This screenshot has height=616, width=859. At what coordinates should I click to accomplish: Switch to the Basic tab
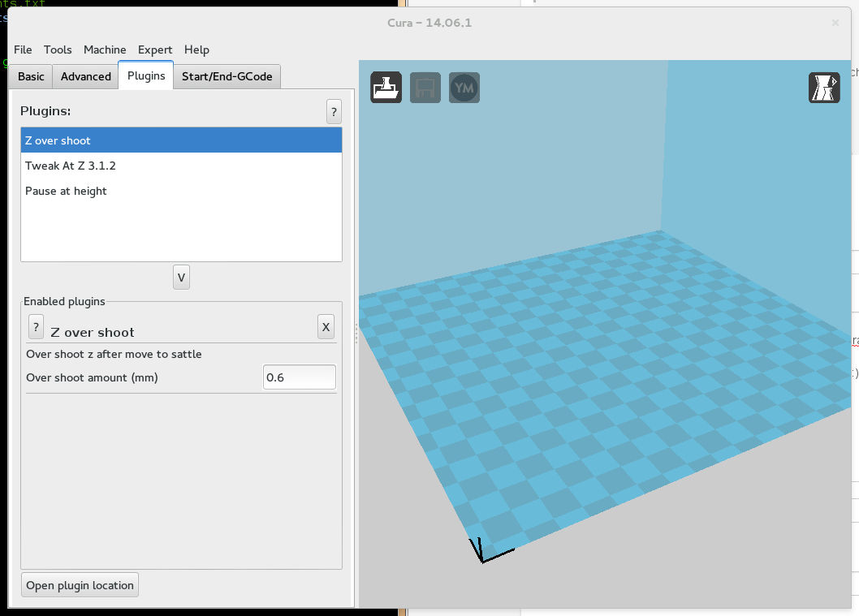[31, 76]
